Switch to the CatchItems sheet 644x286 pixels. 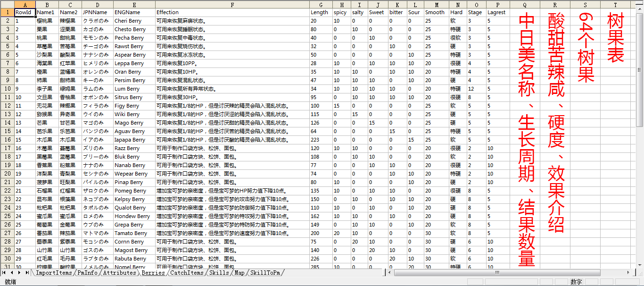click(187, 273)
